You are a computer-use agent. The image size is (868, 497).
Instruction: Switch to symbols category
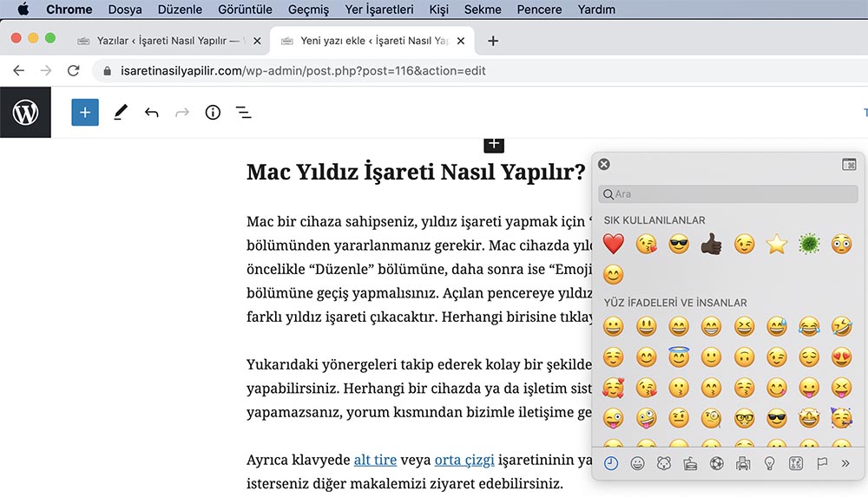[x=795, y=463]
